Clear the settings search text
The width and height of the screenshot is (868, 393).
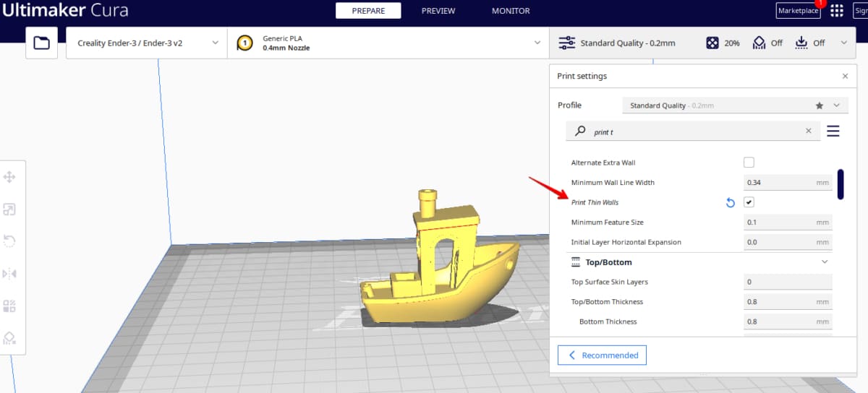click(809, 131)
